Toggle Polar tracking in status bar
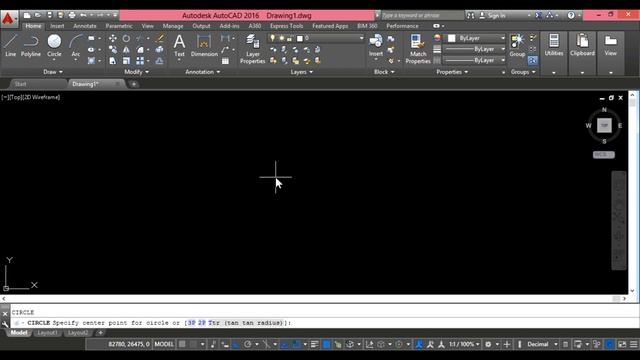This screenshot has width=640, height=360. [x=247, y=344]
